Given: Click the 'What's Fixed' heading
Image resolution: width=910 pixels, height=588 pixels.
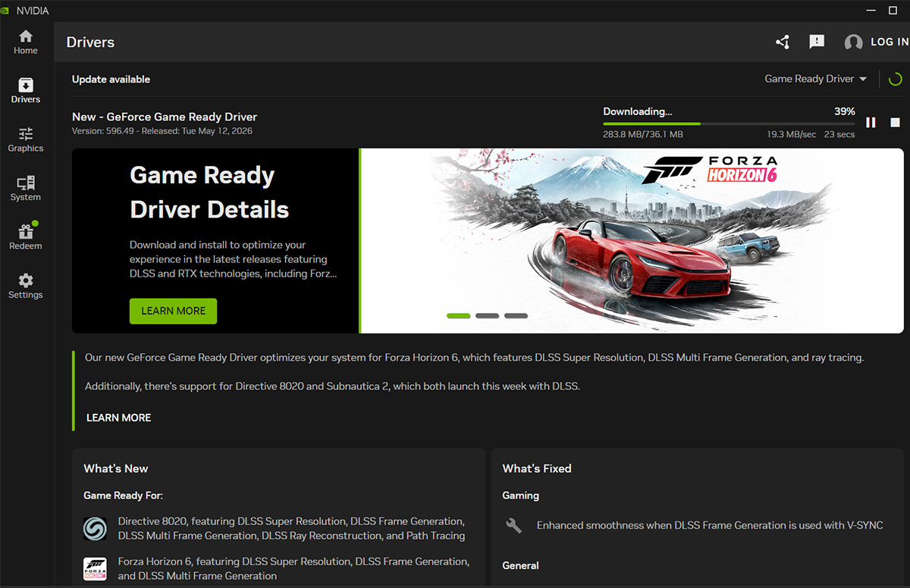Looking at the screenshot, I should click(537, 468).
